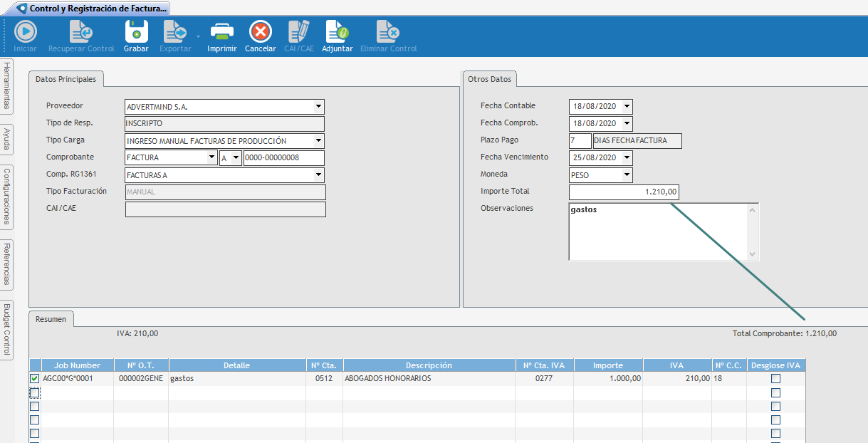
Task: Switch to the Otros Datos tab
Action: click(489, 79)
